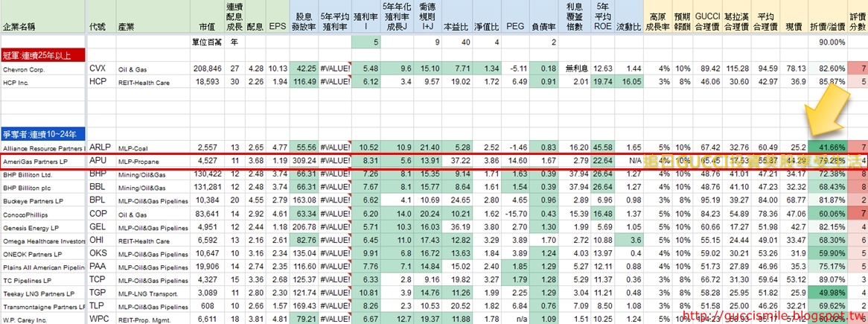The height and width of the screenshot is (324, 868).
Task: Select TCP's 89.07% discount cell
Action: [x=827, y=280]
